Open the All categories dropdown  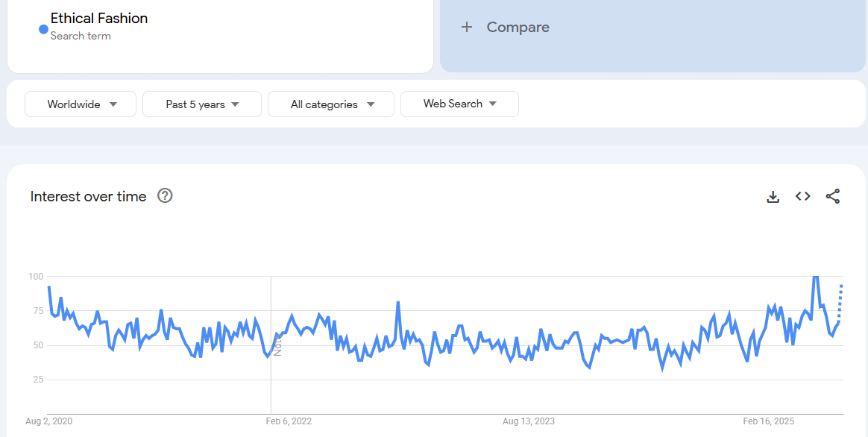pos(331,104)
